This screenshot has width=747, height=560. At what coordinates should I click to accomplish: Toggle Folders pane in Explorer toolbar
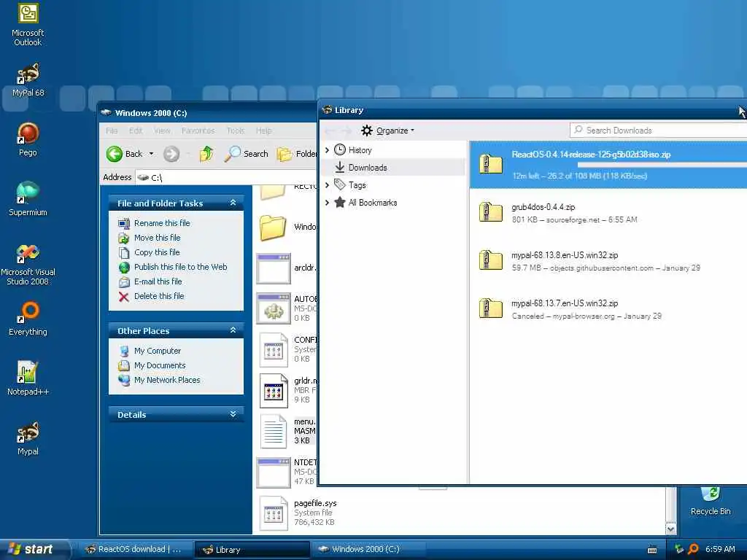296,154
